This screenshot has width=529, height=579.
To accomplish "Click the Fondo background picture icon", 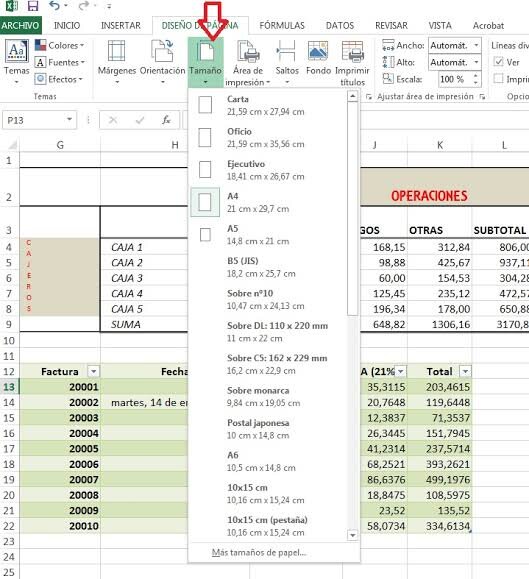I will 318,52.
